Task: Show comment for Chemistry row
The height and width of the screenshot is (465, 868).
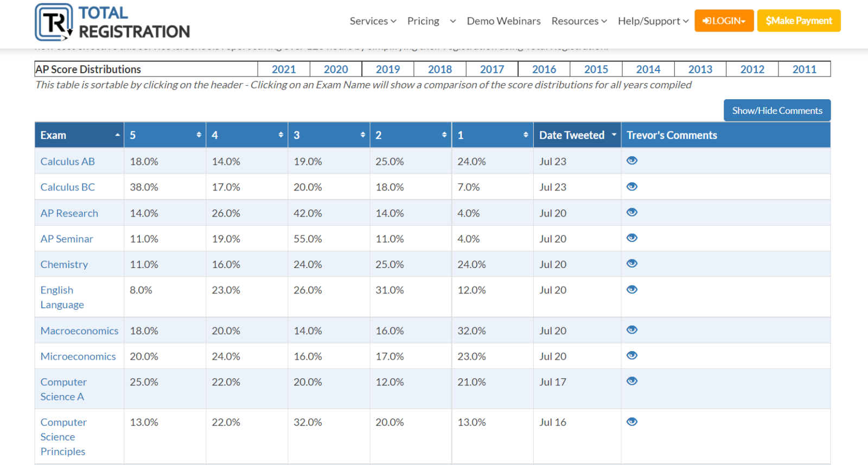Action: point(632,263)
